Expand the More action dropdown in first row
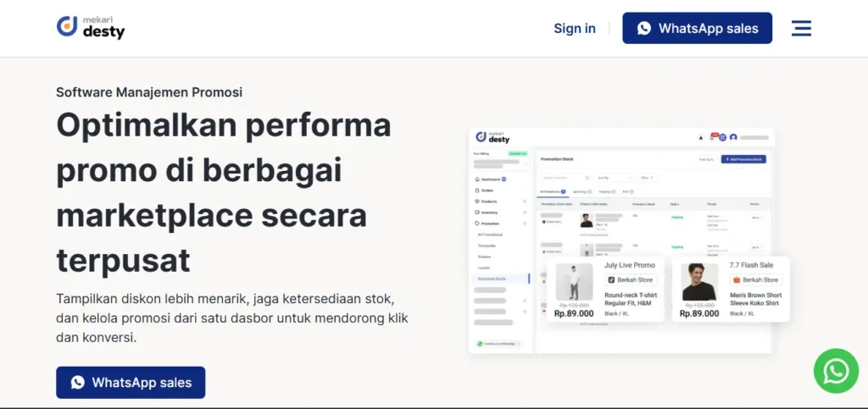Viewport: 868px width, 409px height. [x=756, y=218]
